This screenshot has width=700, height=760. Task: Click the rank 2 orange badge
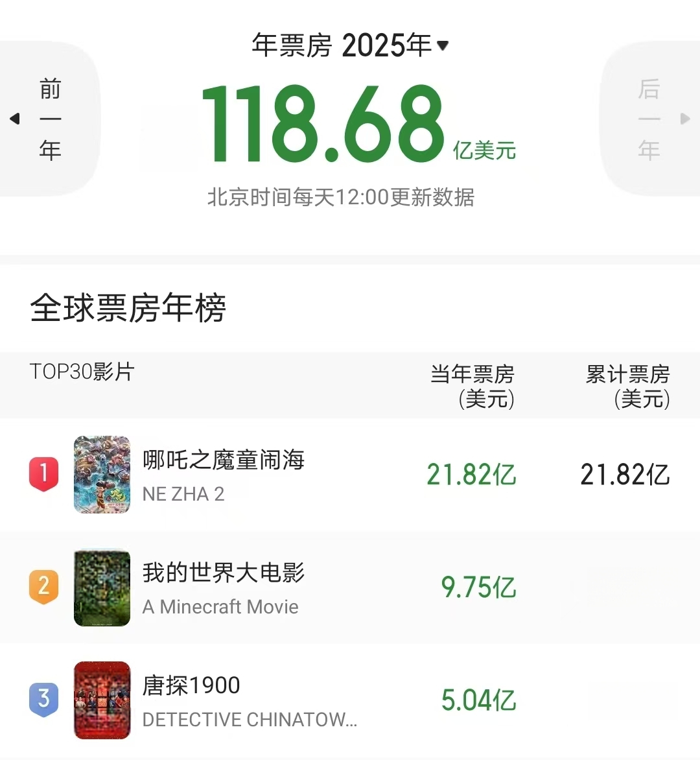tap(43, 586)
